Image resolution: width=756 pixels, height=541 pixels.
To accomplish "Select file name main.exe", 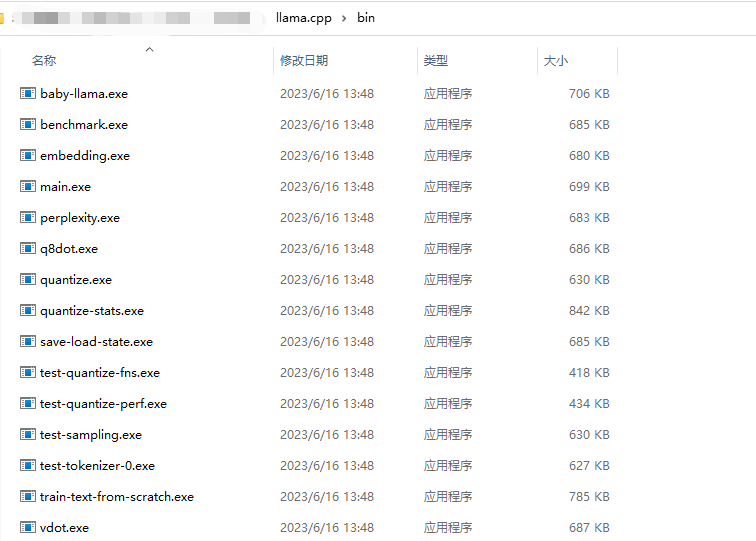I will tap(66, 187).
